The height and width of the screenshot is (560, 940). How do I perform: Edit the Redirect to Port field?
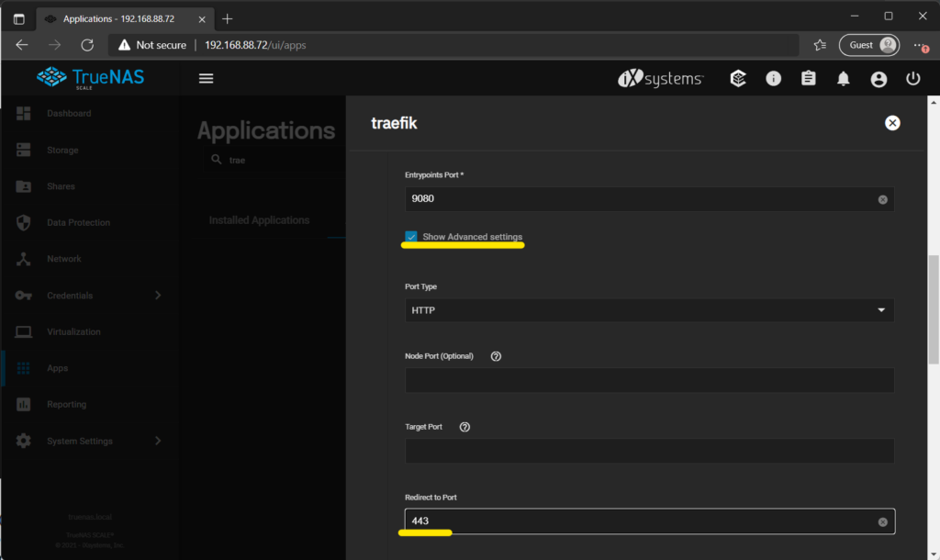[649, 521]
